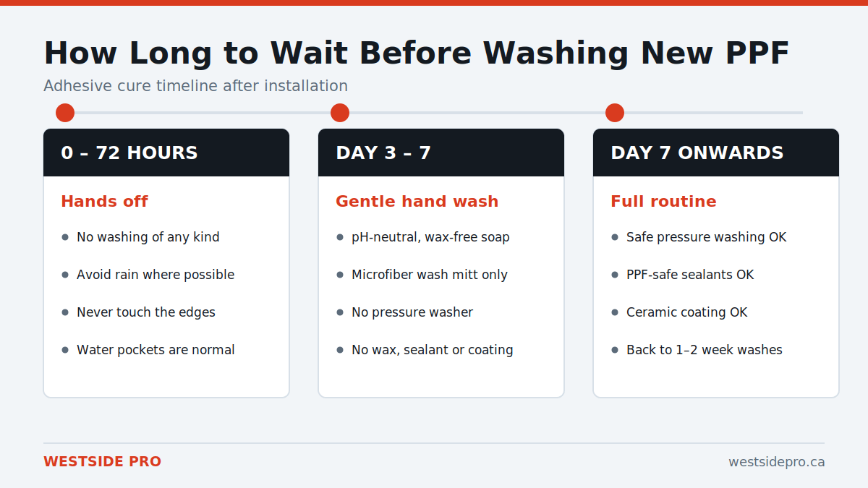Click the Hands off subheading

coord(104,202)
